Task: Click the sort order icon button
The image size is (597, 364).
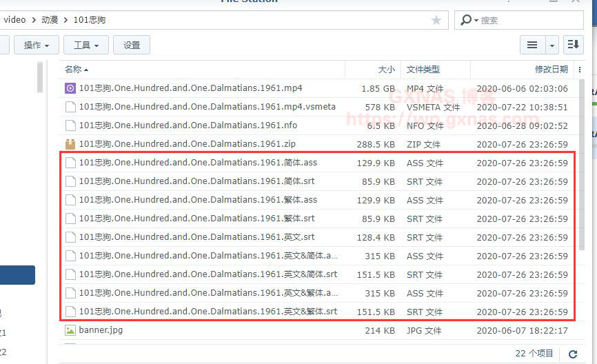Action: (572, 45)
